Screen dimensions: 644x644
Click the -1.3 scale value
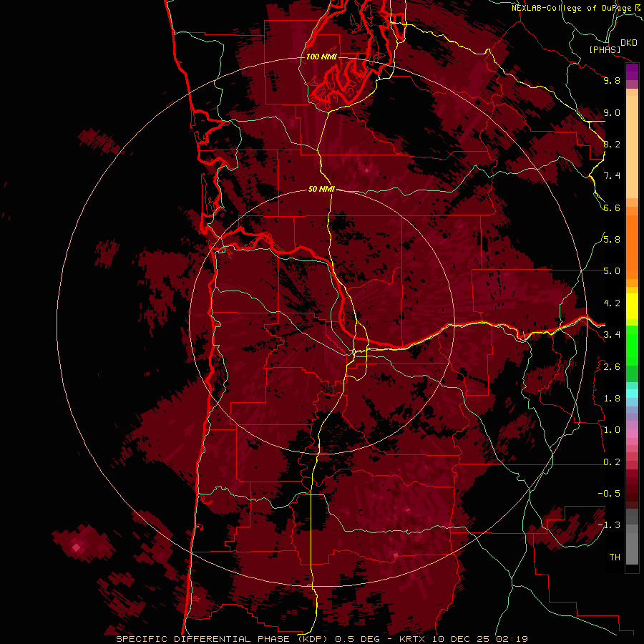click(609, 525)
